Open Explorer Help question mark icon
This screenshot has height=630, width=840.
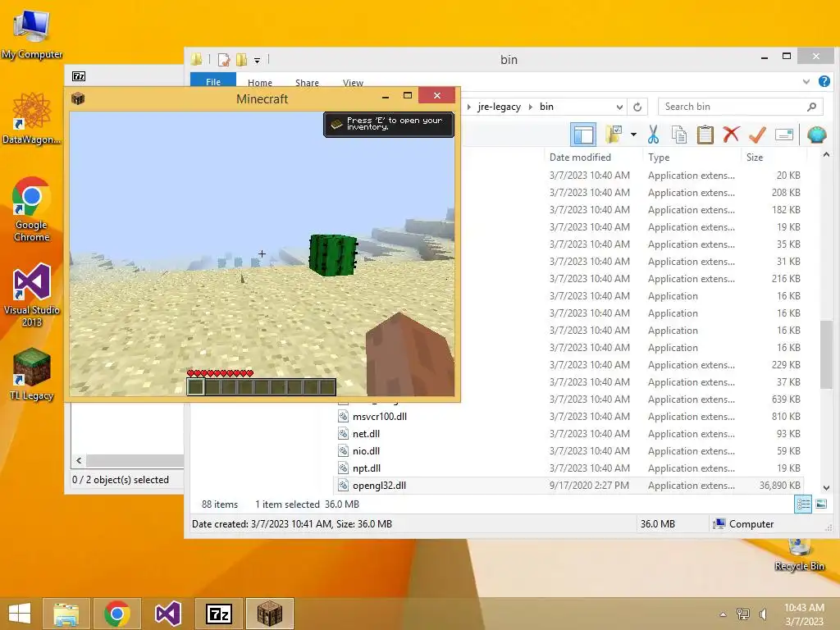coord(824,81)
